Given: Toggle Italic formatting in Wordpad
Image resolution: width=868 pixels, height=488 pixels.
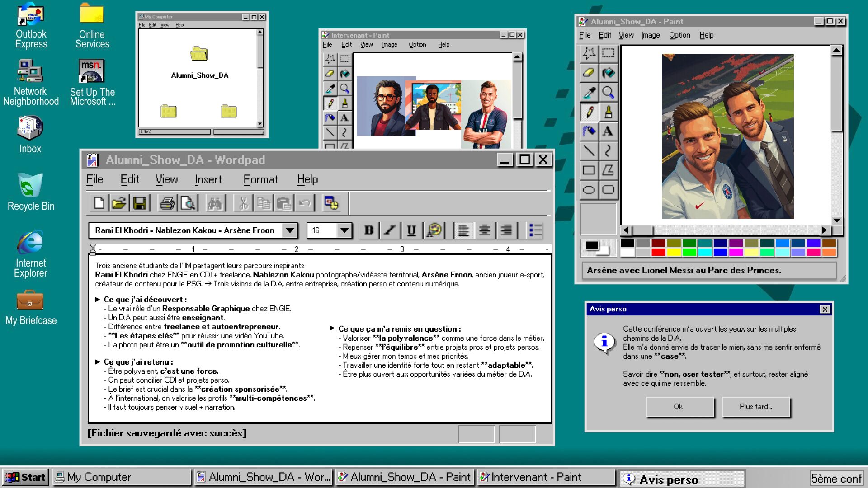Looking at the screenshot, I should pyautogui.click(x=390, y=230).
